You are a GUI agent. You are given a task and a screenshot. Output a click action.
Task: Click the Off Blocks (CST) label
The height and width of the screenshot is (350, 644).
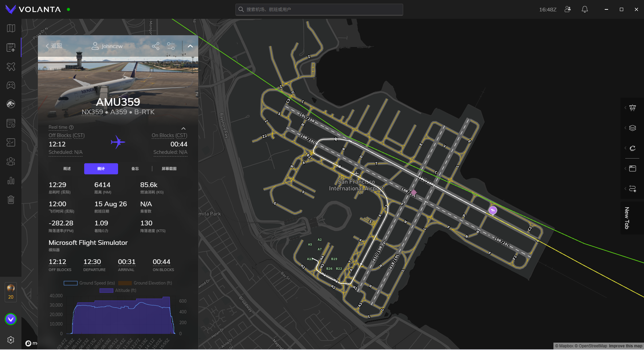[66, 135]
